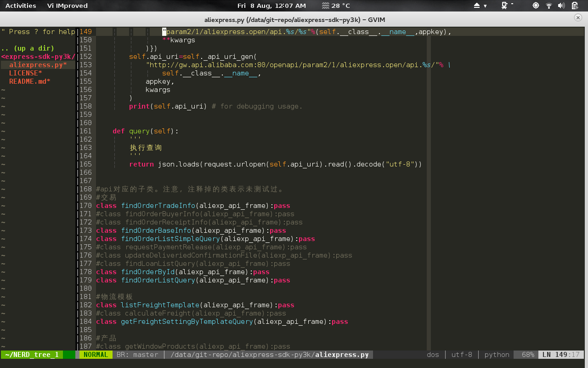
Task: Open the 28 °C weather label
Action: 340,6
